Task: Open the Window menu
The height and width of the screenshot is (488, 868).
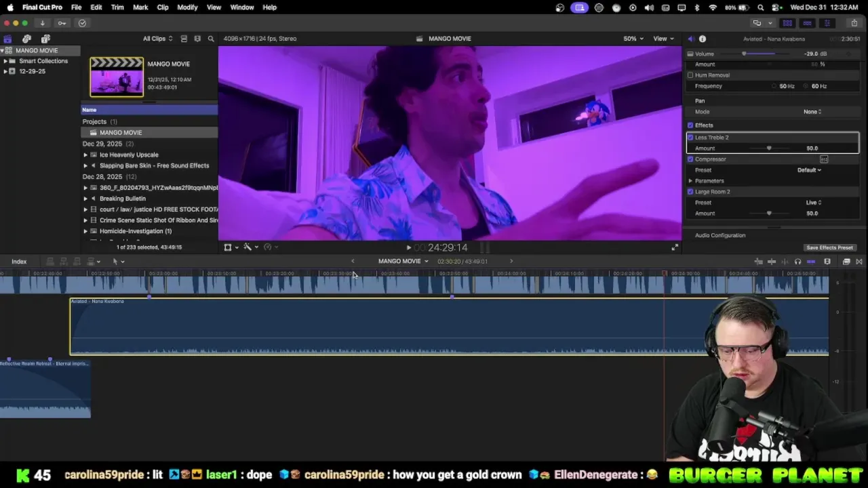Action: (x=242, y=7)
